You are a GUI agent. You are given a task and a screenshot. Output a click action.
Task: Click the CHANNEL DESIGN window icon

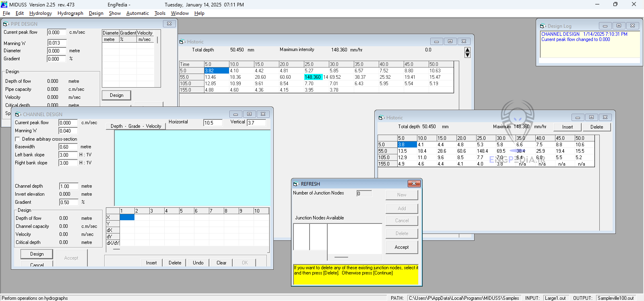pyautogui.click(x=18, y=115)
